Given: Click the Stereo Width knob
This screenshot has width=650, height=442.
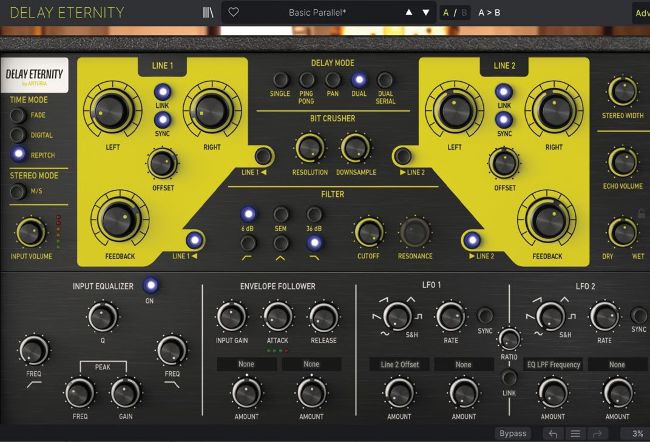Looking at the screenshot, I should tap(622, 91).
